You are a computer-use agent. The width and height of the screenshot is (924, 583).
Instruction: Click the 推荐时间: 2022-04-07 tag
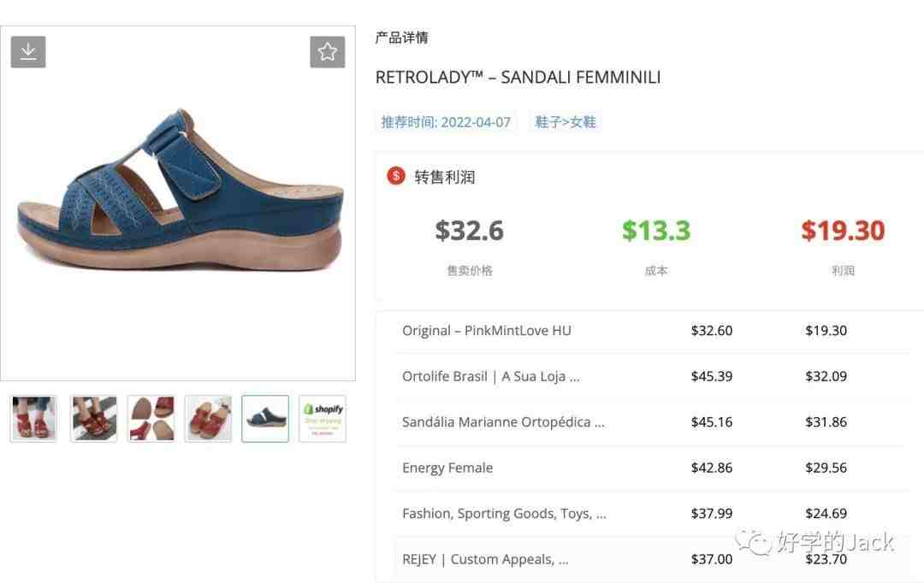pos(446,122)
